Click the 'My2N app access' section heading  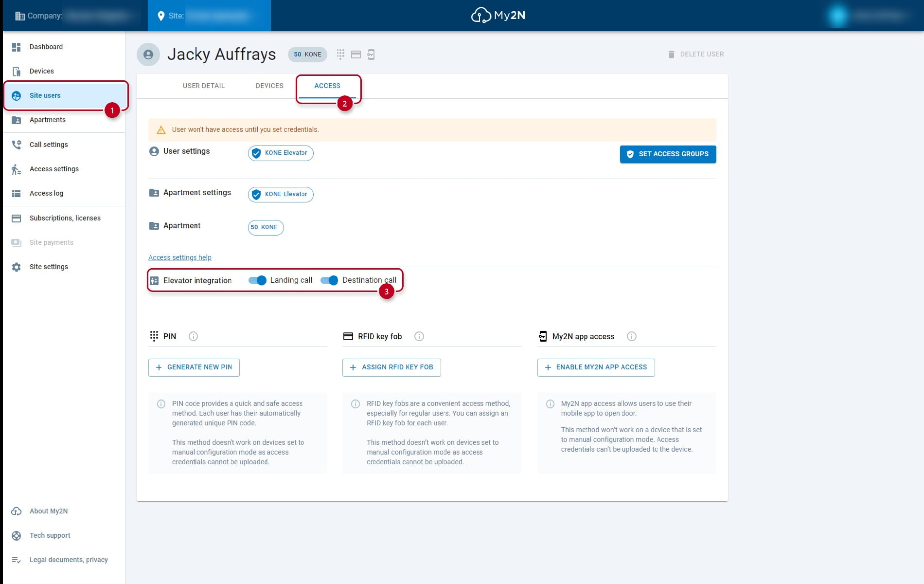click(583, 337)
